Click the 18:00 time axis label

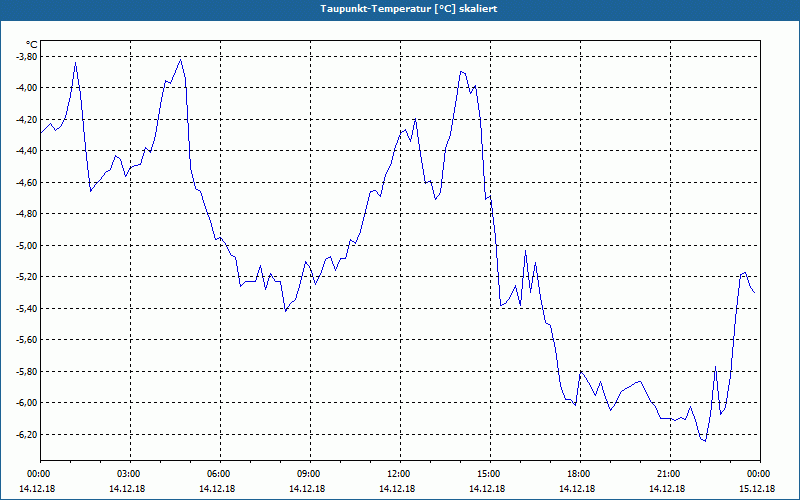[580, 474]
